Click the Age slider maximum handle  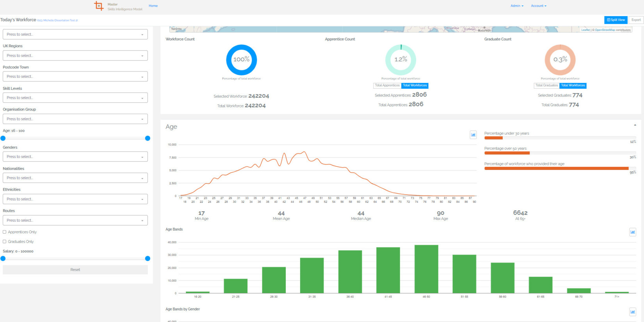[148, 138]
